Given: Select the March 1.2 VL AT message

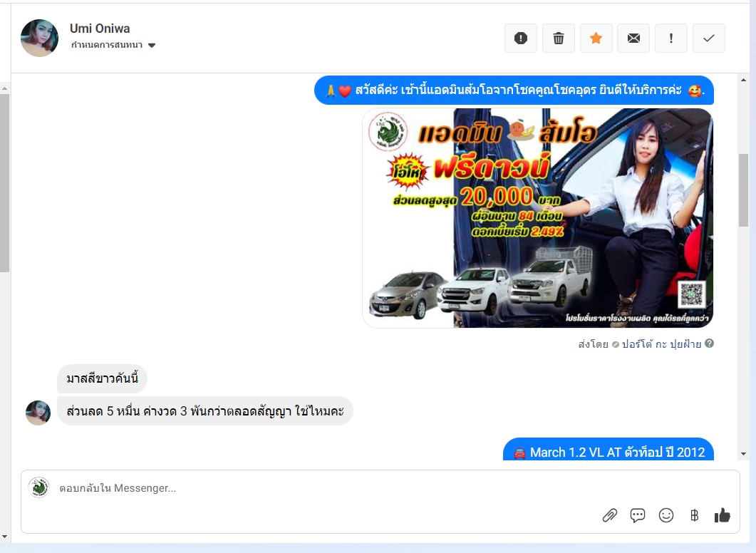Looking at the screenshot, I should 609,450.
